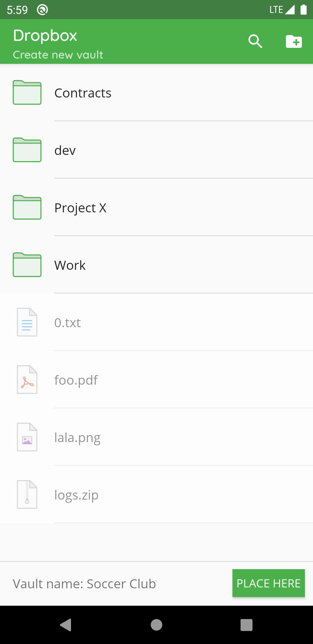Tap the dev folder icon
The image size is (313, 644).
pos(27,150)
